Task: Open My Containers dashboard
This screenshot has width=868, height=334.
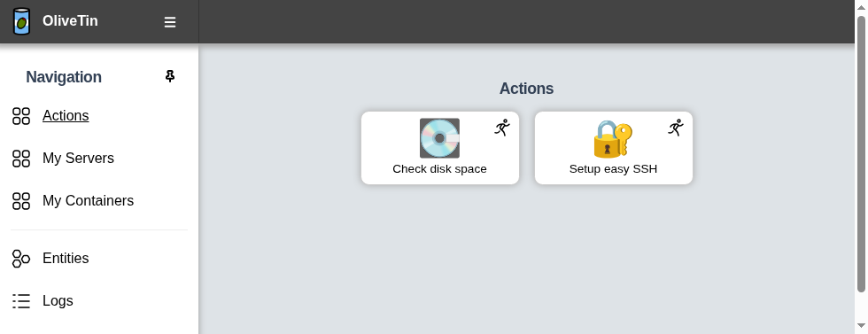Action: click(x=88, y=200)
